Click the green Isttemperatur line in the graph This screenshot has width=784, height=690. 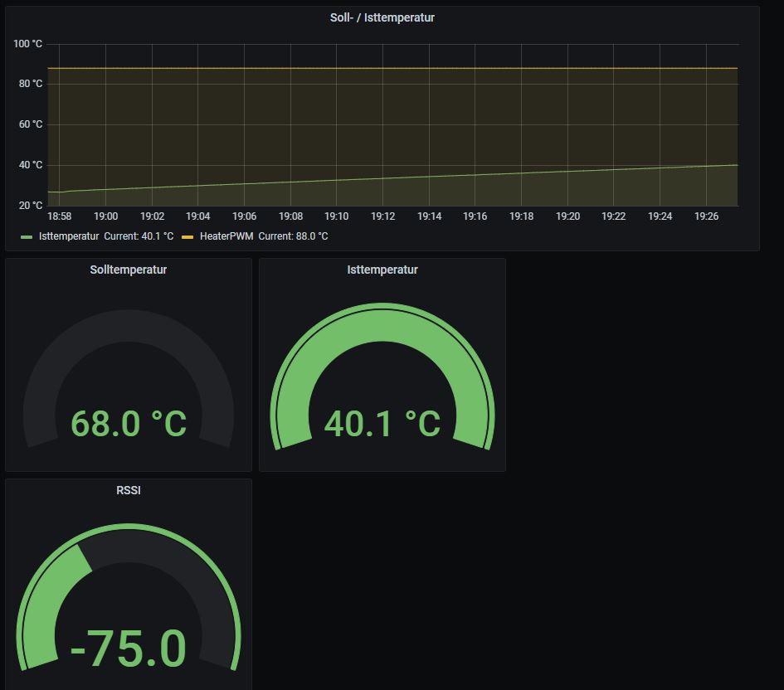coord(390,177)
